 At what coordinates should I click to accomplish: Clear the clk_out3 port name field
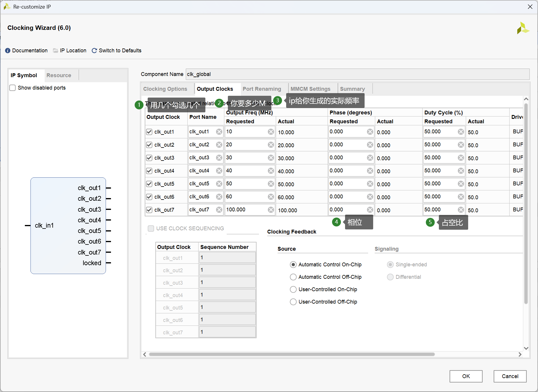pos(219,158)
